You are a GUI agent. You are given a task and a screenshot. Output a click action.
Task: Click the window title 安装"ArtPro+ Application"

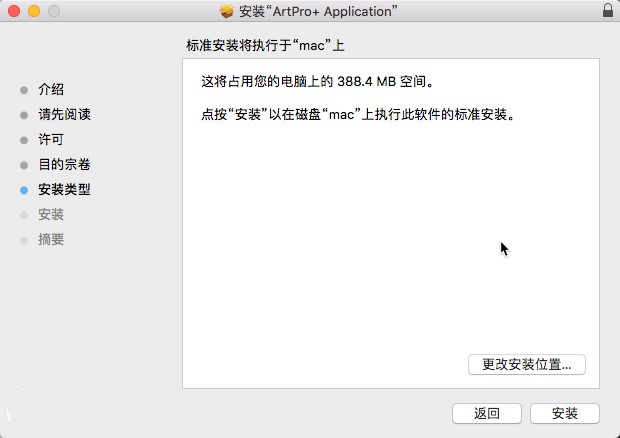click(x=318, y=11)
